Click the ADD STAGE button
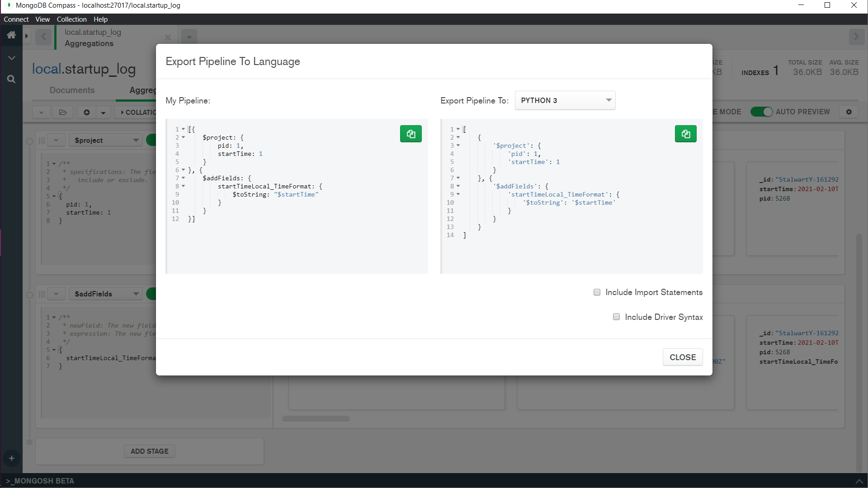Viewport: 868px width, 488px height. pos(150,451)
